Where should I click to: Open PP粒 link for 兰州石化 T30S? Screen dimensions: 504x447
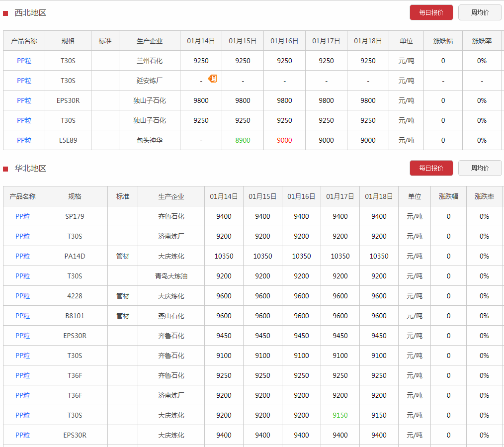(x=24, y=61)
